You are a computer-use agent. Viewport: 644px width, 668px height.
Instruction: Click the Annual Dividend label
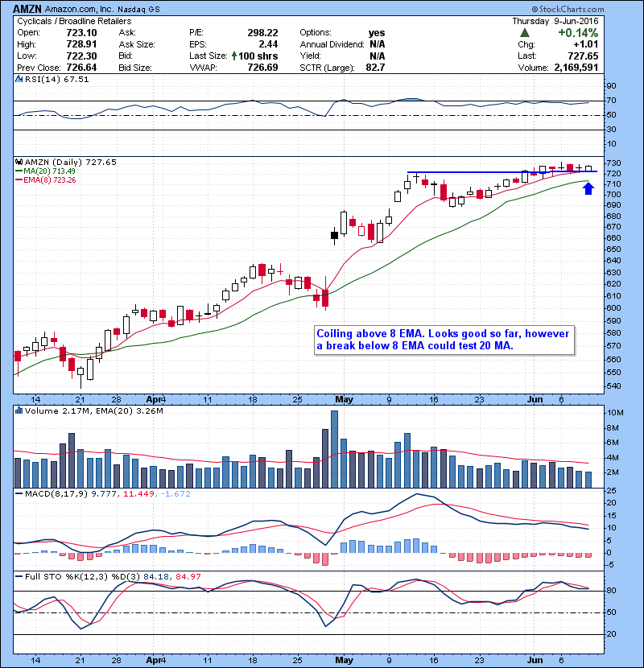click(332, 44)
